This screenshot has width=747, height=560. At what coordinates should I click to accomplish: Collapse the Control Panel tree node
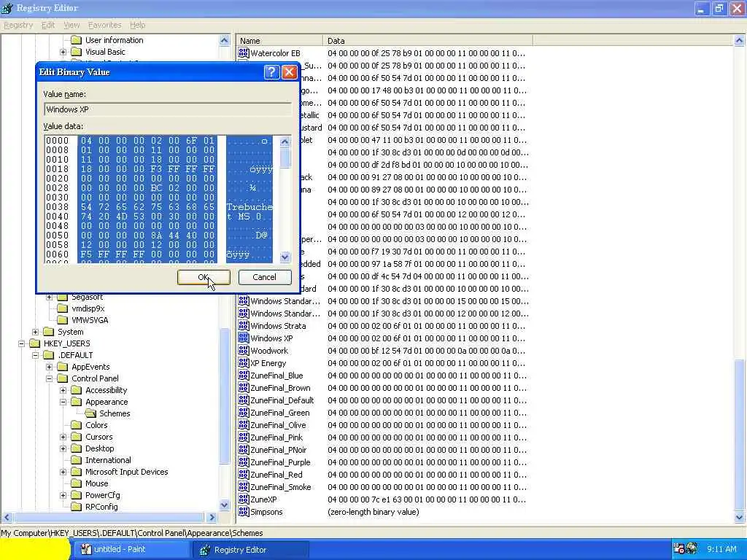(49, 378)
